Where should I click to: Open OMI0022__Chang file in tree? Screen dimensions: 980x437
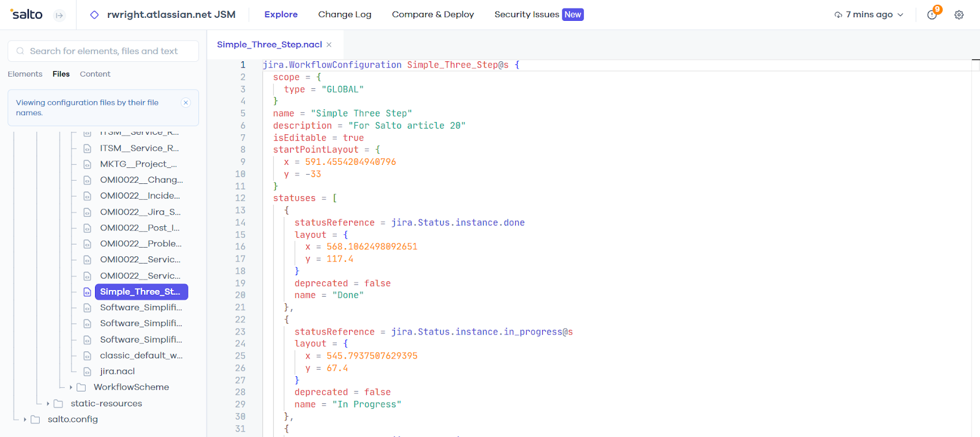coord(141,180)
